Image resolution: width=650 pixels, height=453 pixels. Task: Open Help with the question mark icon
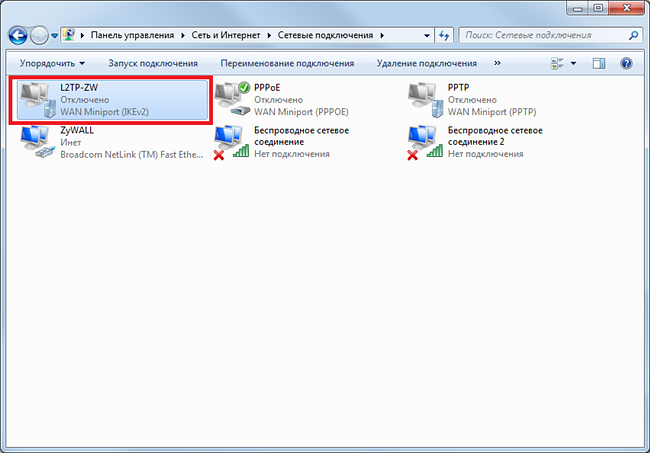click(x=626, y=63)
